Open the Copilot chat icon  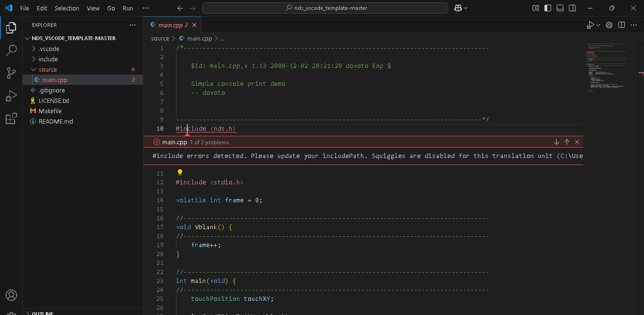(458, 8)
